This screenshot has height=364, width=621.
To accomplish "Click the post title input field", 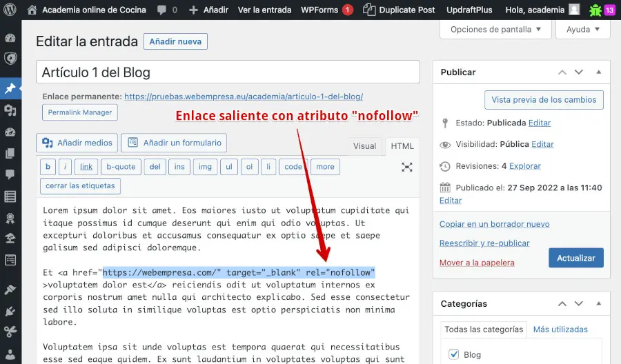I will (228, 72).
